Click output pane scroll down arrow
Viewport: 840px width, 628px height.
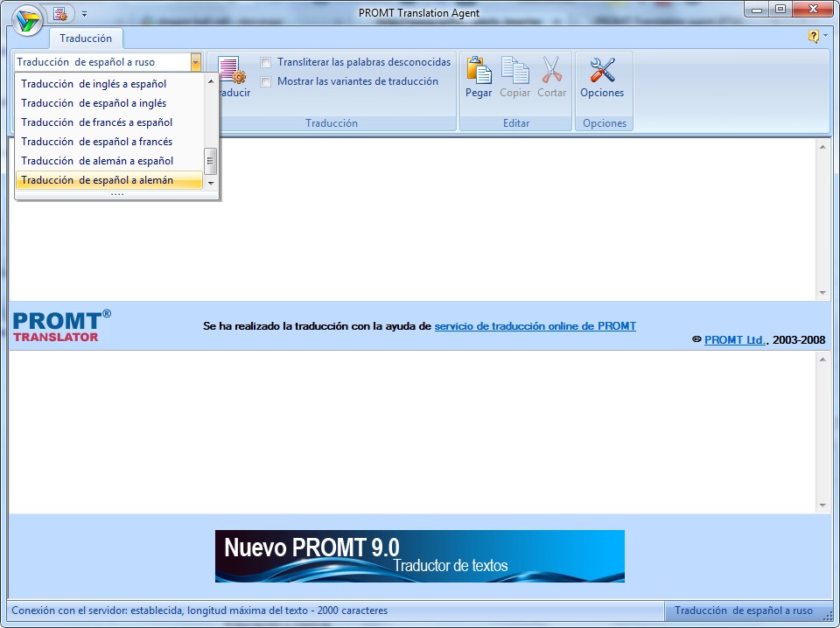pos(822,506)
